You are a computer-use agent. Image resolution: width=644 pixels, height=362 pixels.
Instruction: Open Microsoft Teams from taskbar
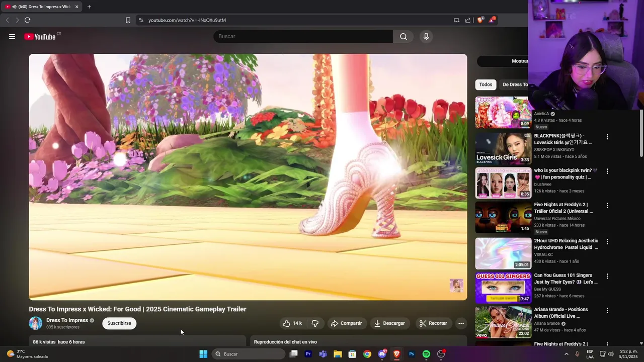pyautogui.click(x=323, y=354)
